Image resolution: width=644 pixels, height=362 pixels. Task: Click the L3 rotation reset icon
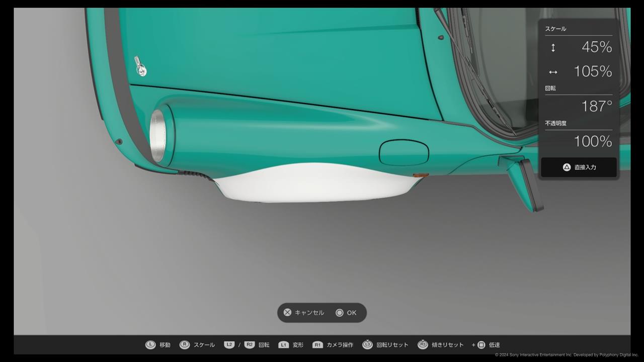367,344
